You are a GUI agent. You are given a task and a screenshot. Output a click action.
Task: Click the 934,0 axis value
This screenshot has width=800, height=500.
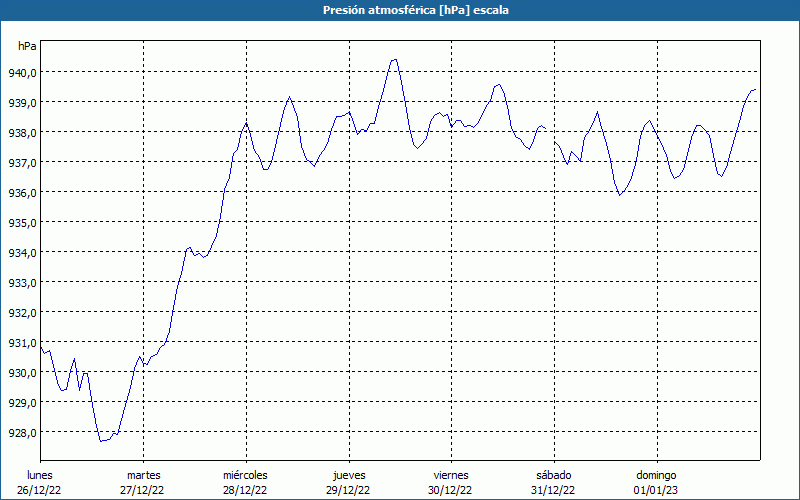[x=22, y=253]
